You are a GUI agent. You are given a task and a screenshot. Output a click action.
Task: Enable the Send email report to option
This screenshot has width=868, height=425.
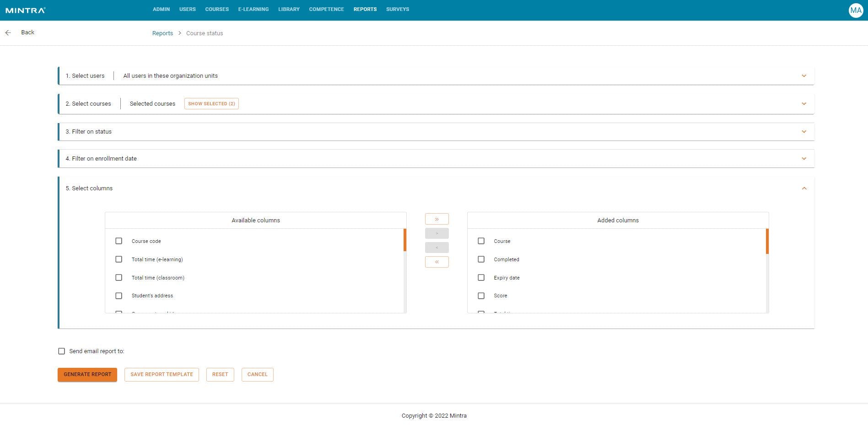click(62, 351)
